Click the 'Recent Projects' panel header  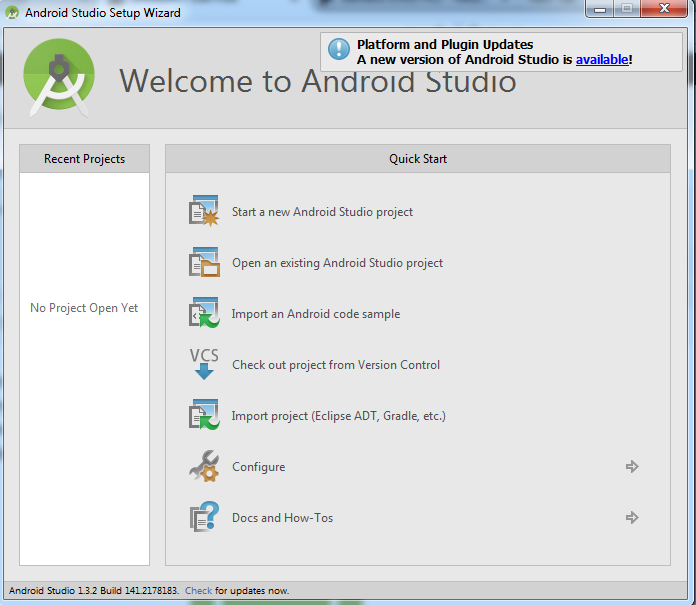coord(84,158)
